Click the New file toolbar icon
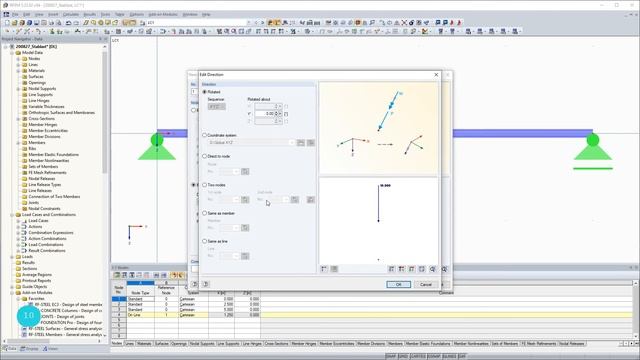Viewport: 640px width, 360px height. coord(7,23)
